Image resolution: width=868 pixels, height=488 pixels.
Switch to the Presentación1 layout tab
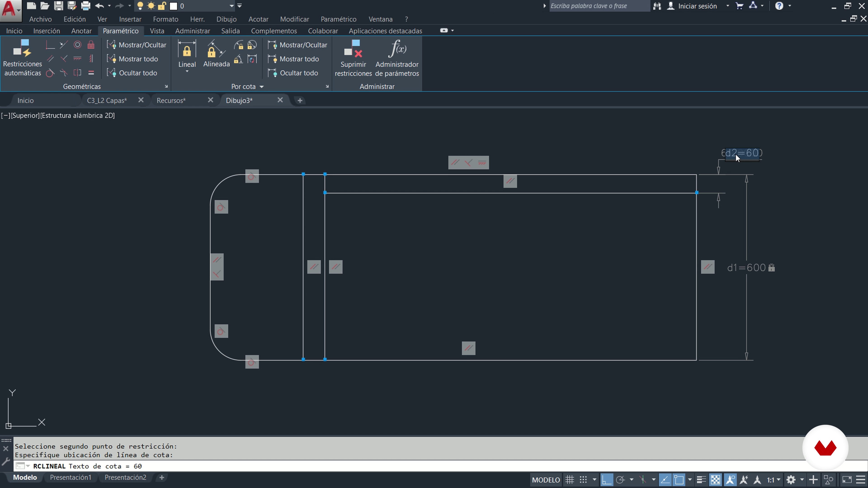[71, 477]
